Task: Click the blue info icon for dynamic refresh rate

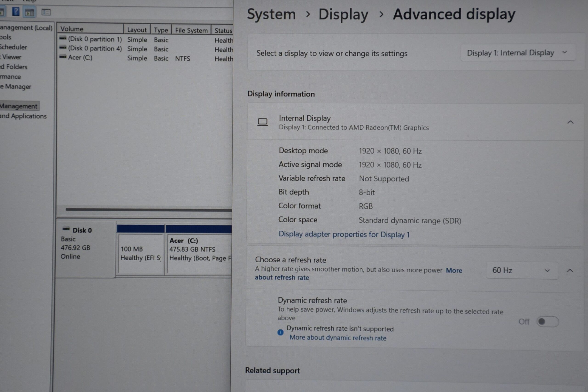Action: [280, 332]
